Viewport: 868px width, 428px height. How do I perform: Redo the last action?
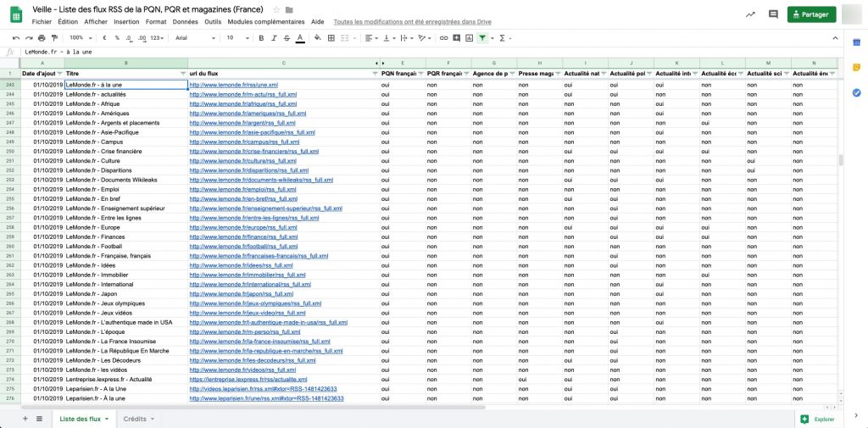click(x=29, y=38)
